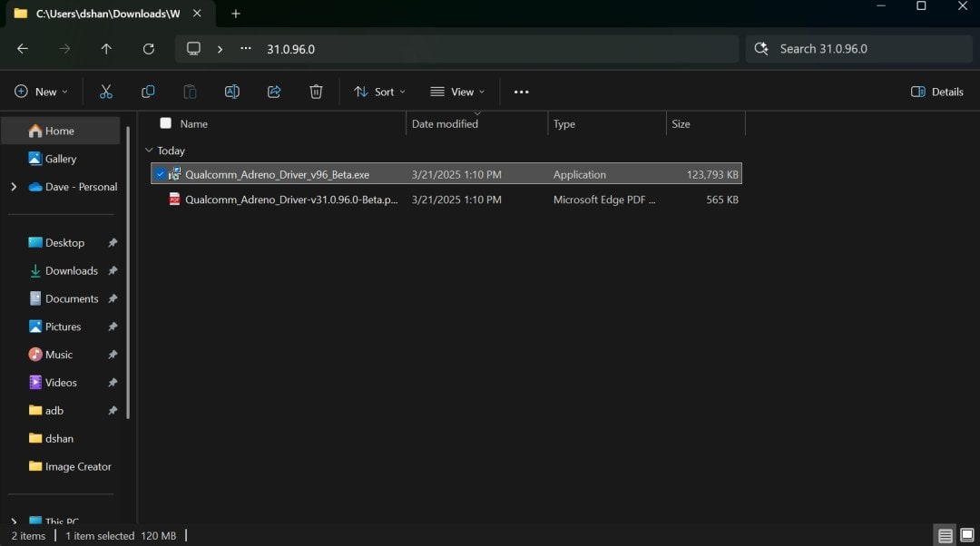Click the New button
Viewport: 980px width, 546px height.
41,92
